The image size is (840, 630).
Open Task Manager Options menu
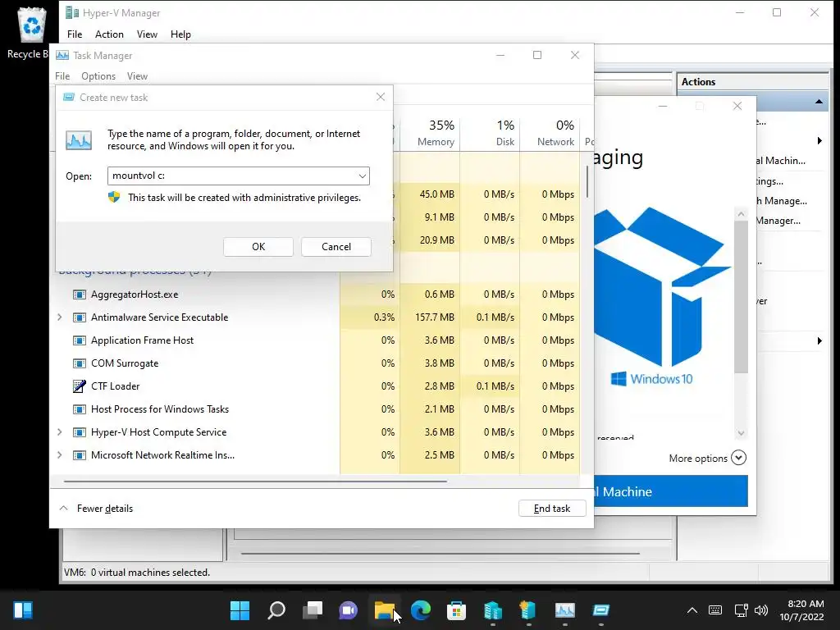98,76
